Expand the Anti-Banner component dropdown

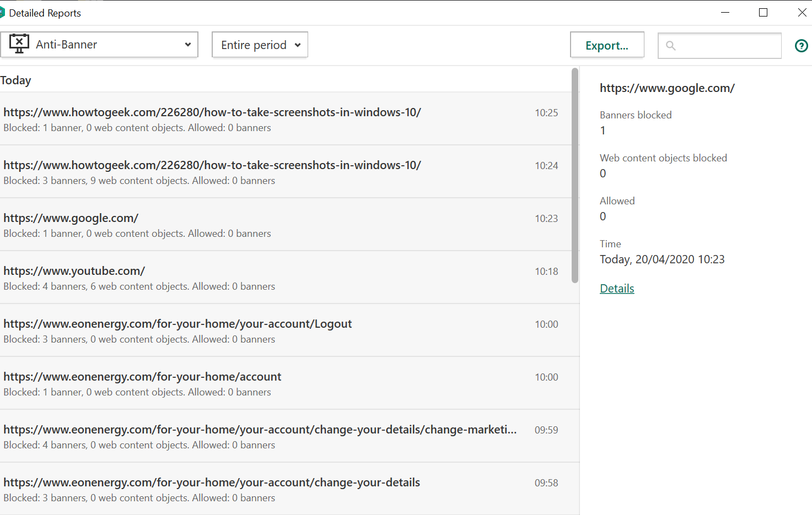tap(187, 45)
